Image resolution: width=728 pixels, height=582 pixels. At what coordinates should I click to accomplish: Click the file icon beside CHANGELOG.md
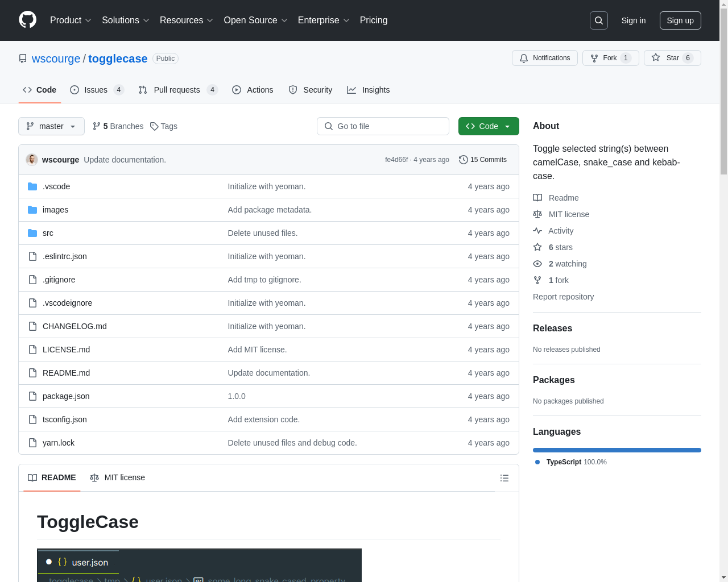tap(32, 326)
